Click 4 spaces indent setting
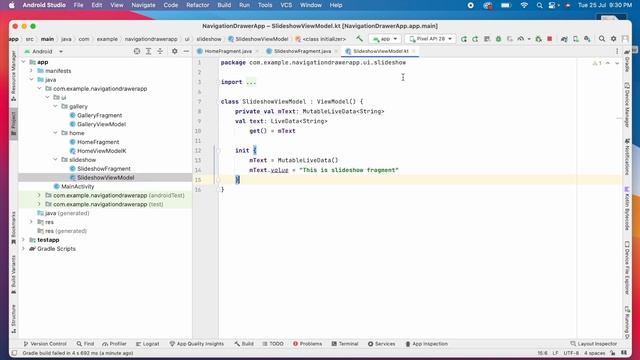The width and height of the screenshot is (640, 360). [595, 353]
